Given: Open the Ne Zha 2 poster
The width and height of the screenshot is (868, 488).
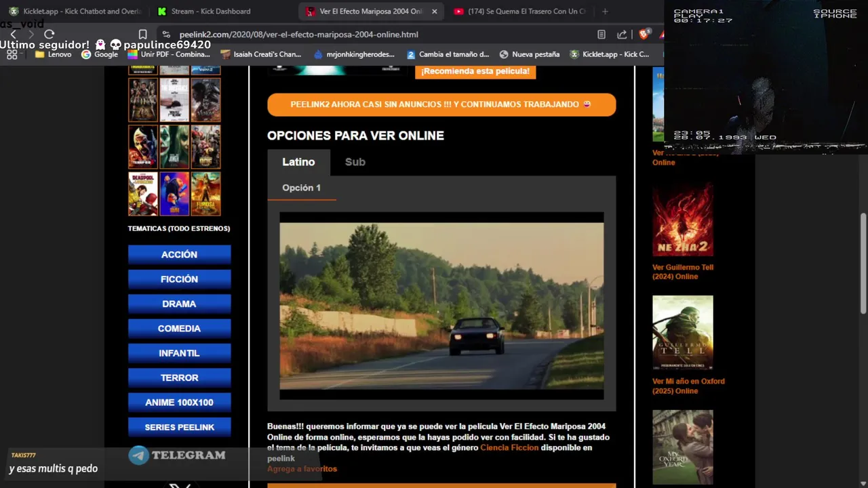Looking at the screenshot, I should coord(682,219).
